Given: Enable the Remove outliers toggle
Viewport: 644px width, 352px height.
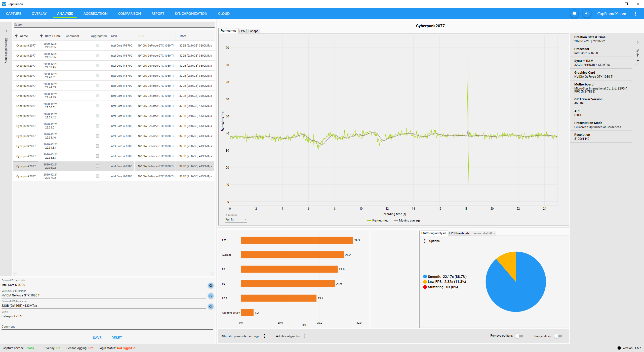Looking at the screenshot, I should [x=519, y=336].
